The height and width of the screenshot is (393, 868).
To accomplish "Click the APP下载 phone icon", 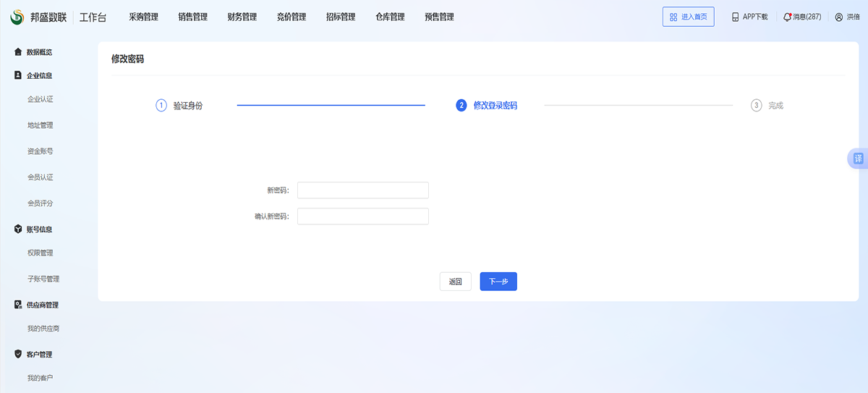I will click(x=736, y=17).
